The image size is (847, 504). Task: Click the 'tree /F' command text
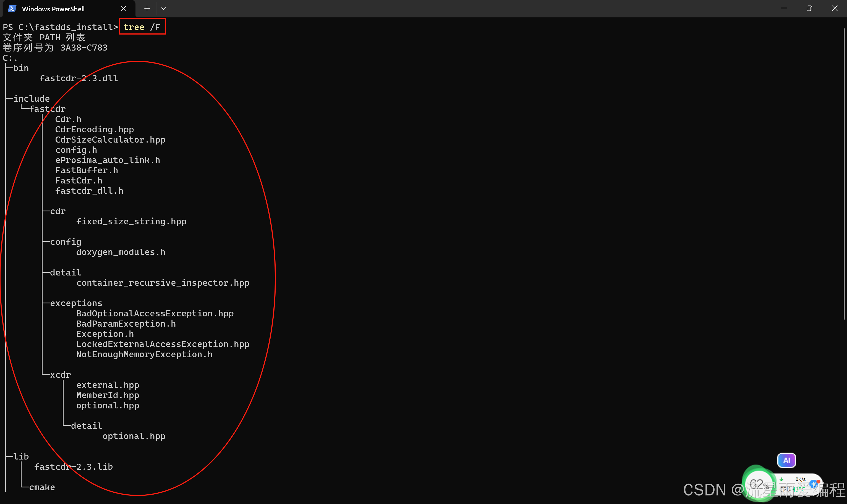142,27
